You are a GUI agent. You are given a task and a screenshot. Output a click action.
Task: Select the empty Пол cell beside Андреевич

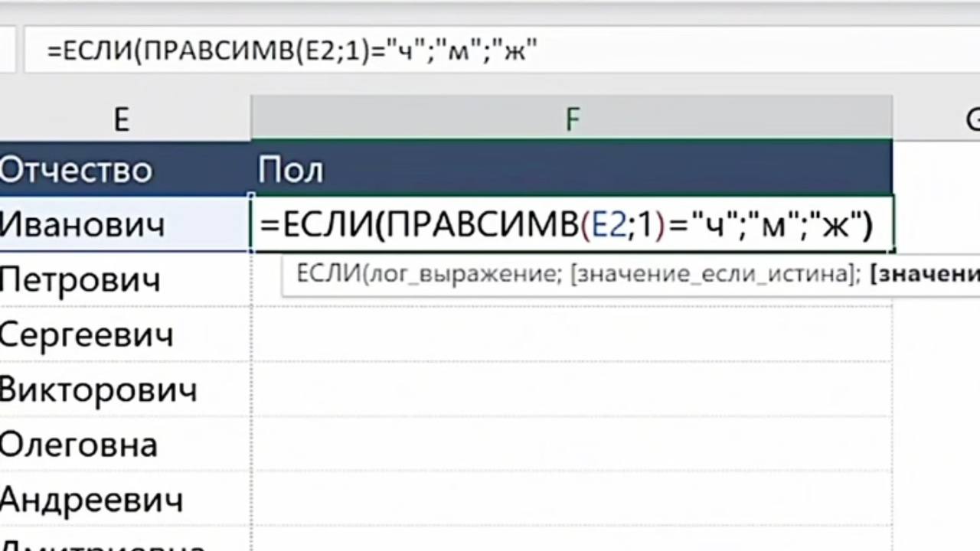click(572, 499)
